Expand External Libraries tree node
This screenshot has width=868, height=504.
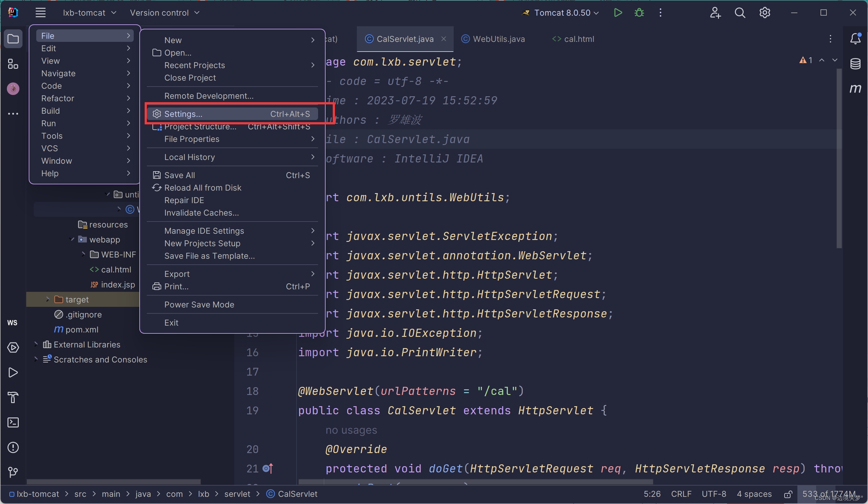36,344
